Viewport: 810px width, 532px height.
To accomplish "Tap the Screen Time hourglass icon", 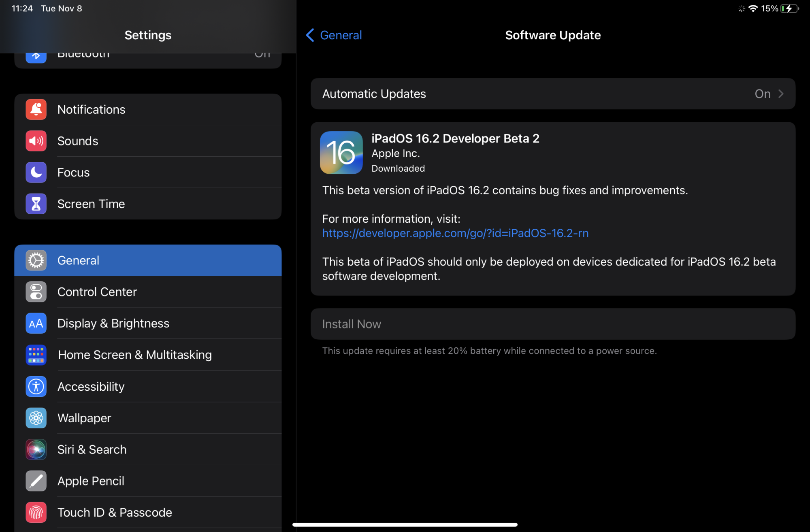I will [36, 204].
